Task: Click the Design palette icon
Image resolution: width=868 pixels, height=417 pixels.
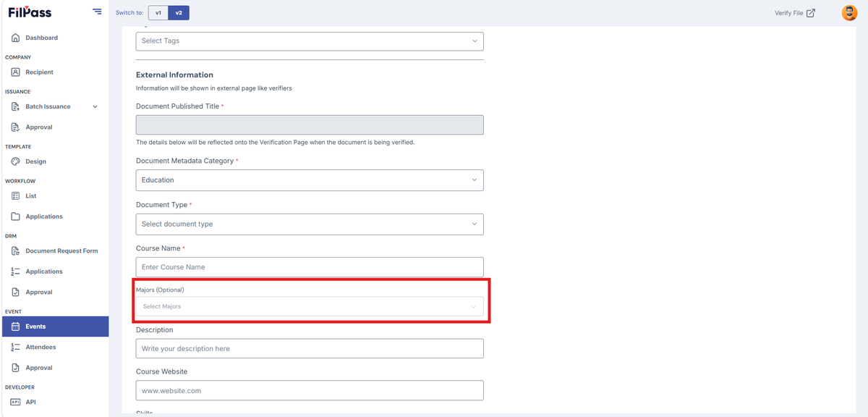Action: point(16,161)
